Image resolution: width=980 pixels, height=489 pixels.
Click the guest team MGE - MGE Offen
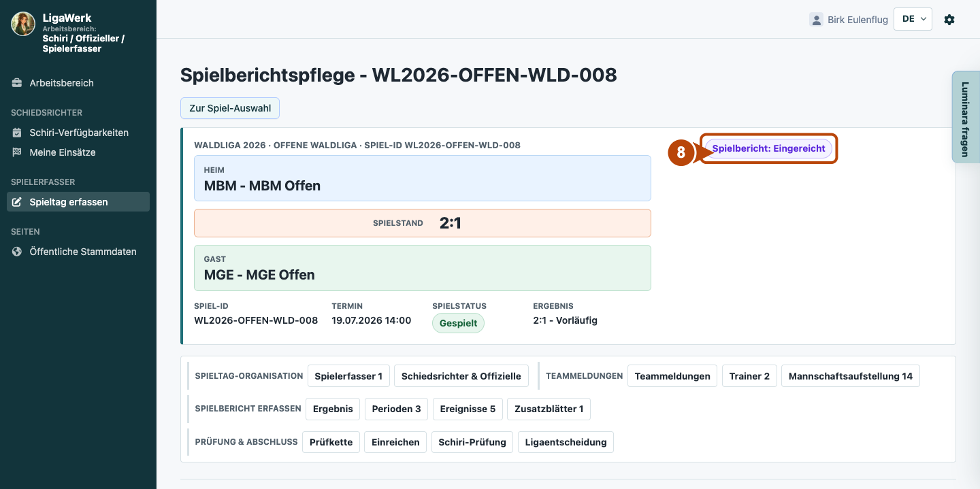(423, 268)
